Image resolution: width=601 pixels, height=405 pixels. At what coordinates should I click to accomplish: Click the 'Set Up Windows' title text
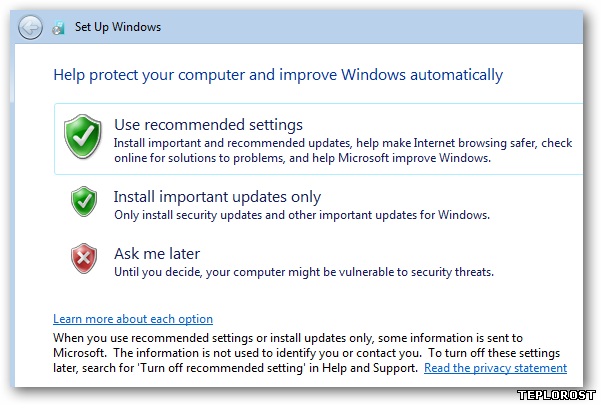coord(118,28)
